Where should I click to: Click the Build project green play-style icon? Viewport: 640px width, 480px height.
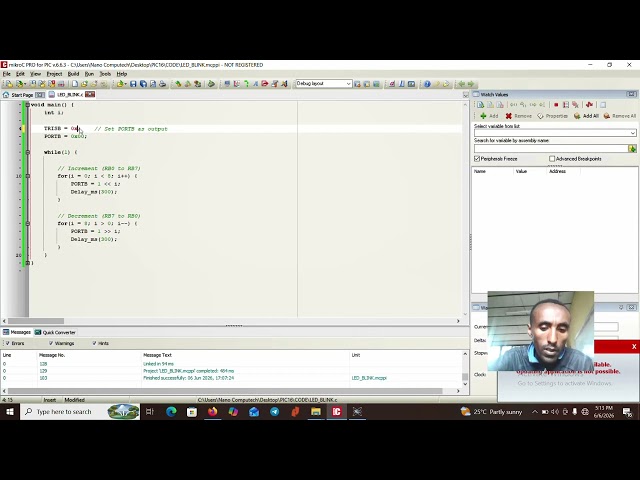pos(211,84)
